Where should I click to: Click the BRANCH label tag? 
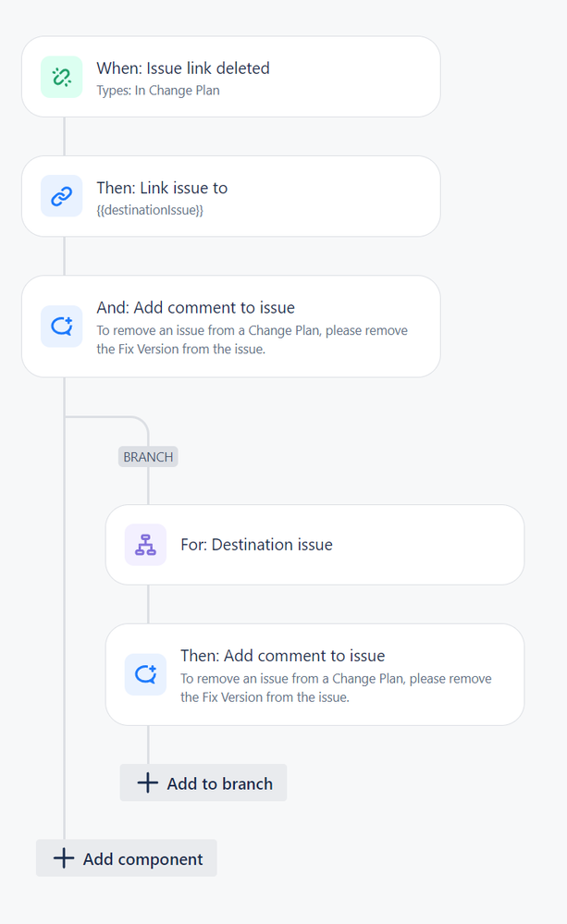coord(148,457)
